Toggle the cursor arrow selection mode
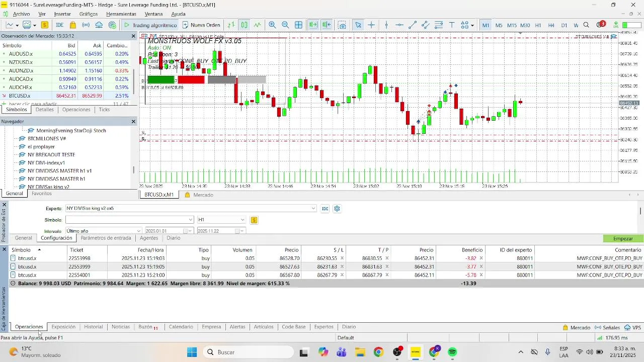The height and width of the screenshot is (362, 644). coord(358,25)
